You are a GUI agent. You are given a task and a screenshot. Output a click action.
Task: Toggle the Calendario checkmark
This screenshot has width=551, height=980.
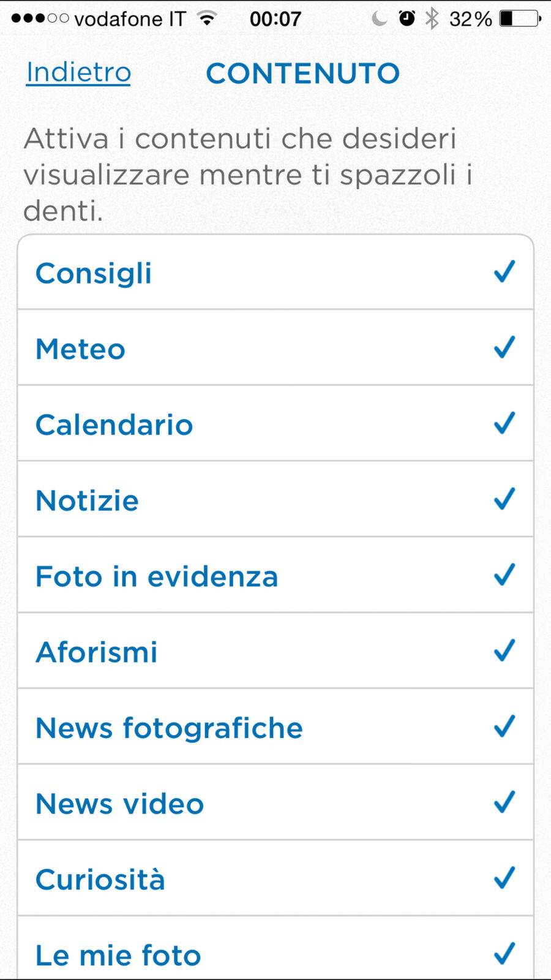tap(504, 423)
